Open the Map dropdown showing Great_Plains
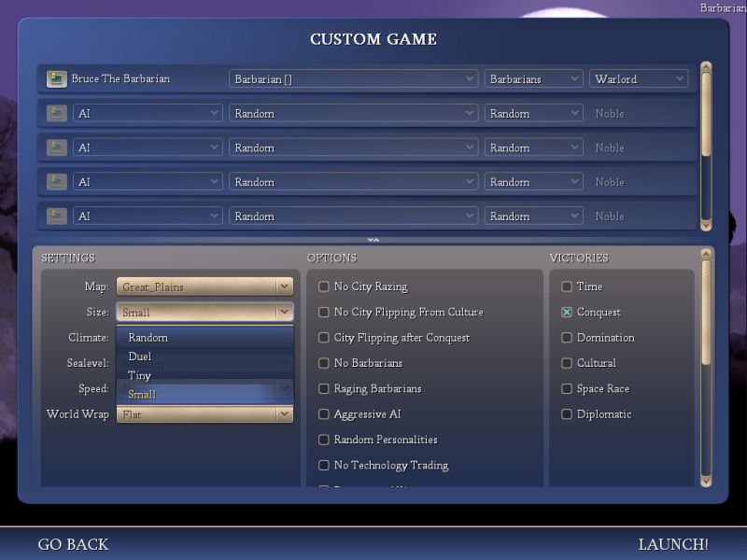Image resolution: width=747 pixels, height=560 pixels. click(x=204, y=287)
